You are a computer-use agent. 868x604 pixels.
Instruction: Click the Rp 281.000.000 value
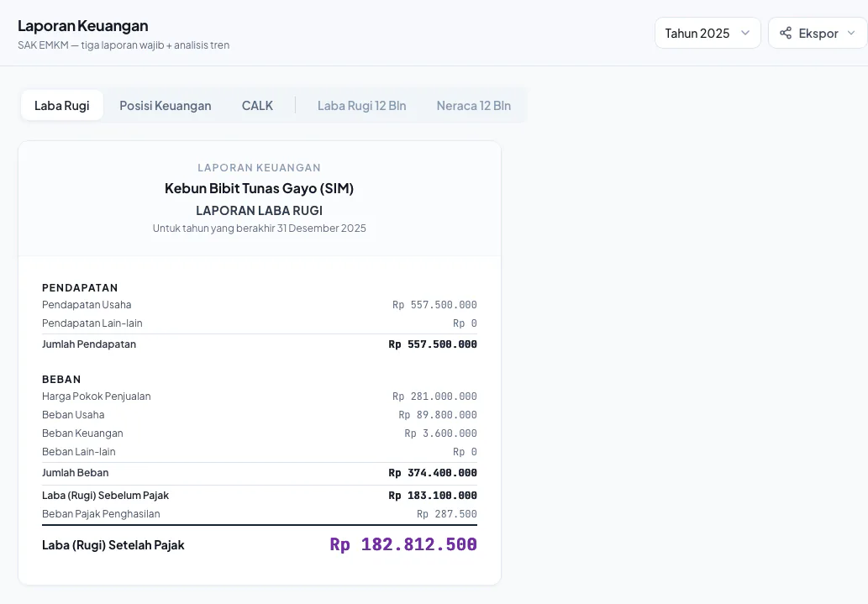(x=434, y=397)
